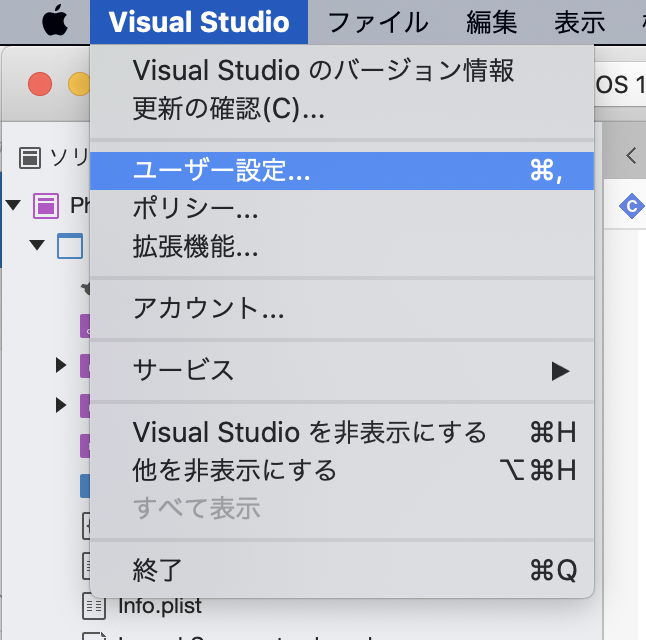The width and height of the screenshot is (646, 640).
Task: Click the blue project icon
Action: tap(70, 246)
